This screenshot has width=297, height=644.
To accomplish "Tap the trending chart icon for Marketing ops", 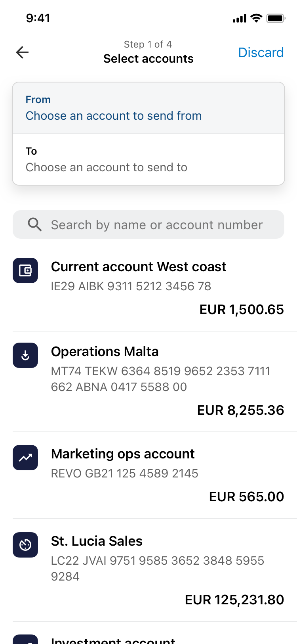I will coord(25,458).
